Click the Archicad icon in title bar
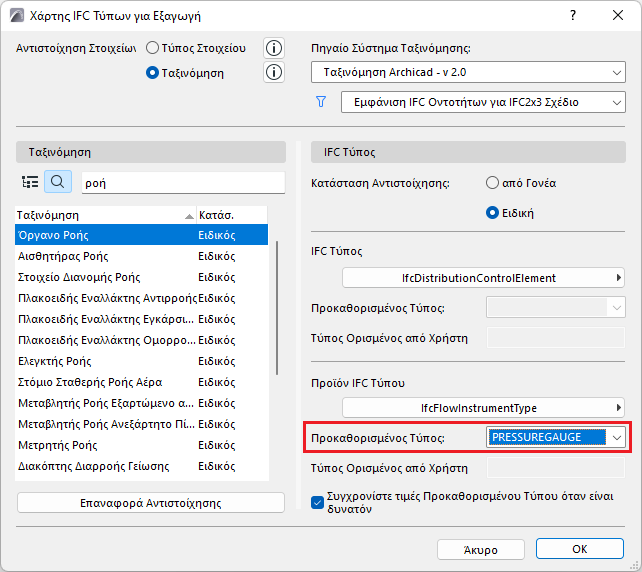The height and width of the screenshot is (572, 642). tap(17, 16)
